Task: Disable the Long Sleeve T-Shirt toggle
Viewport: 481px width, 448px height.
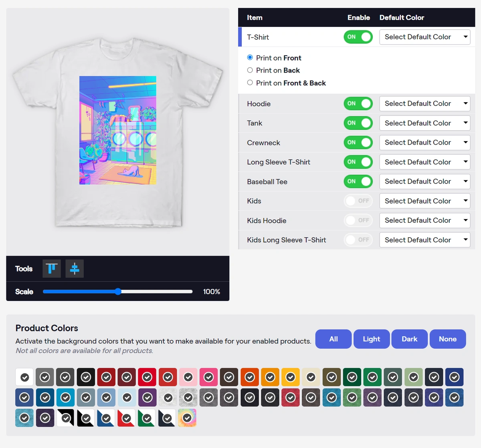Action: pyautogui.click(x=358, y=162)
